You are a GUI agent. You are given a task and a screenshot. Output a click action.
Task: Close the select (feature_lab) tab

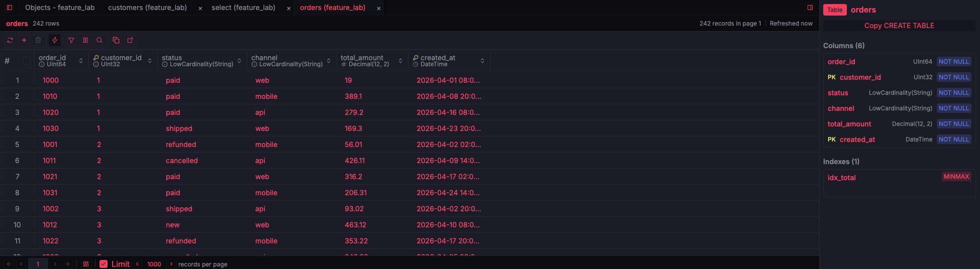pos(288,9)
